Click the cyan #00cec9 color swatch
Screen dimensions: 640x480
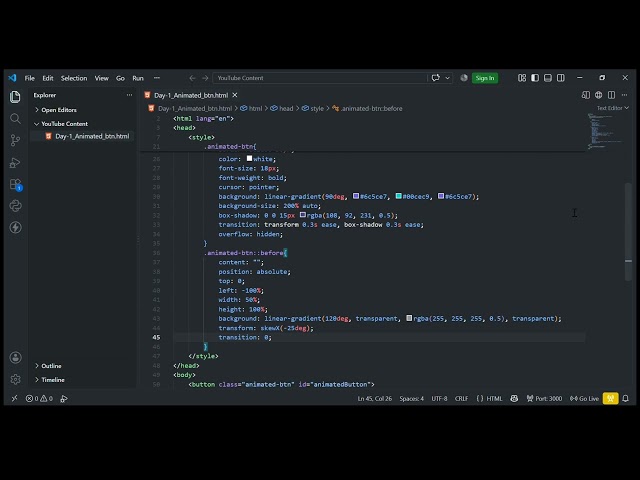click(398, 196)
